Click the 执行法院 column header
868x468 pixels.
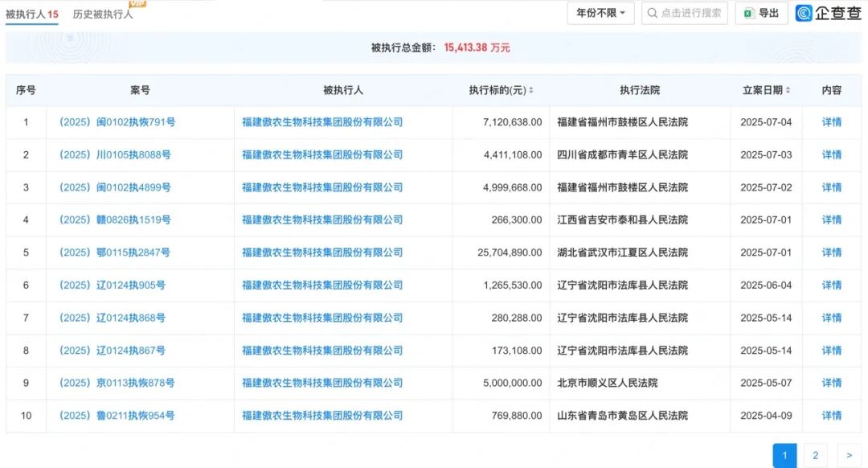pos(640,90)
